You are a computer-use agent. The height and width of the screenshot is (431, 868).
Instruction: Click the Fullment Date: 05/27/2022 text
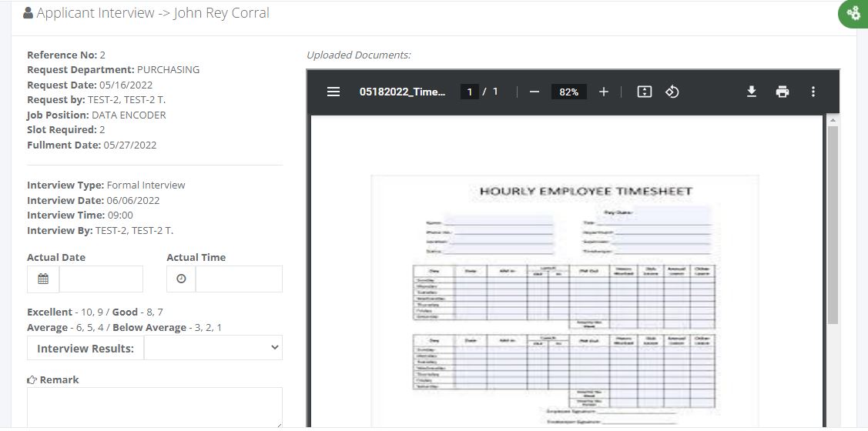pos(92,145)
